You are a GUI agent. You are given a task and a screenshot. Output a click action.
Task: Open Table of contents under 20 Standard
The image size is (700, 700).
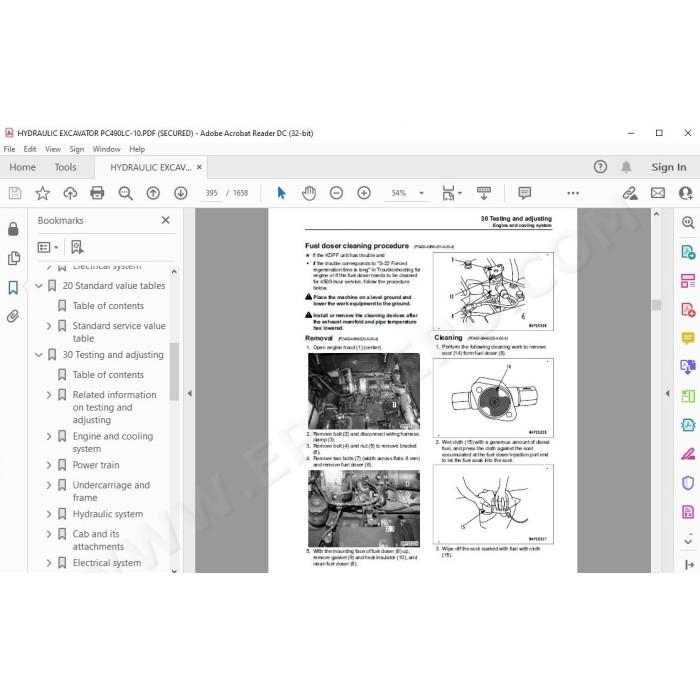tap(108, 306)
